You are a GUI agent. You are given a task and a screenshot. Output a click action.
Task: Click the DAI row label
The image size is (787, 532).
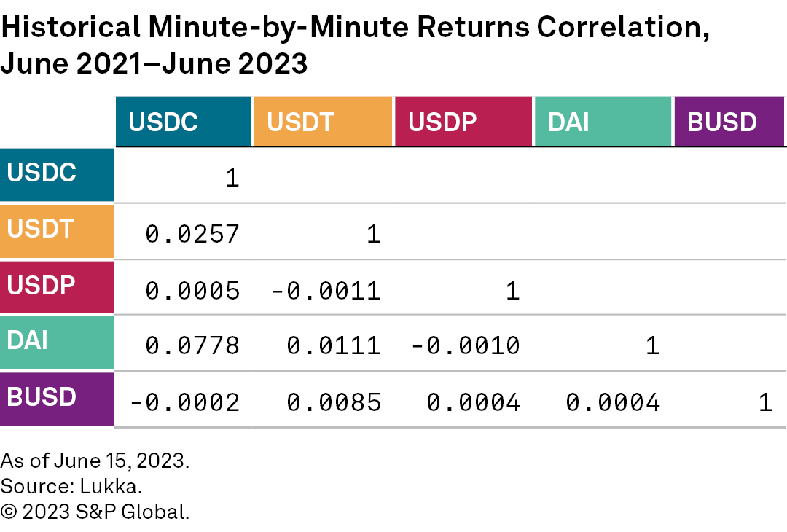(57, 343)
